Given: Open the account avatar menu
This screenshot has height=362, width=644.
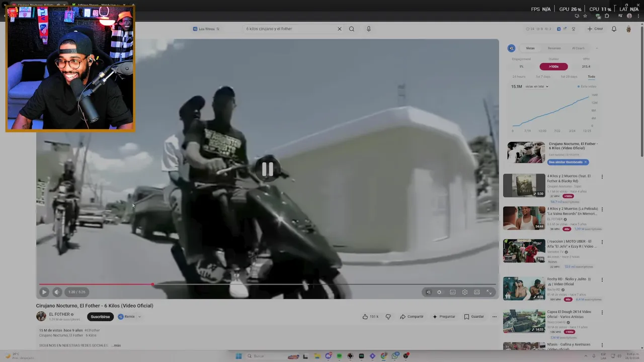Looking at the screenshot, I should [628, 29].
